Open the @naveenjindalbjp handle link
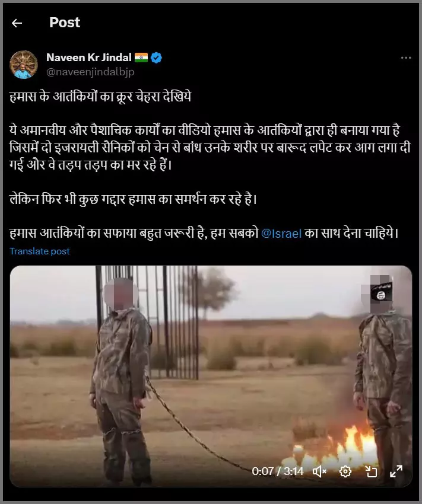Screen dimensions: 422x504 [90, 72]
